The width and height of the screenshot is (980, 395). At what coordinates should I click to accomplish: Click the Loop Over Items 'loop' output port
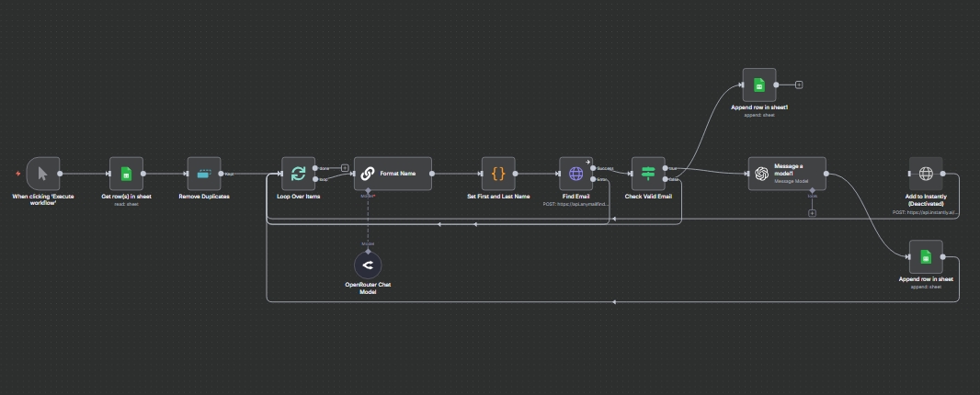[x=315, y=179]
